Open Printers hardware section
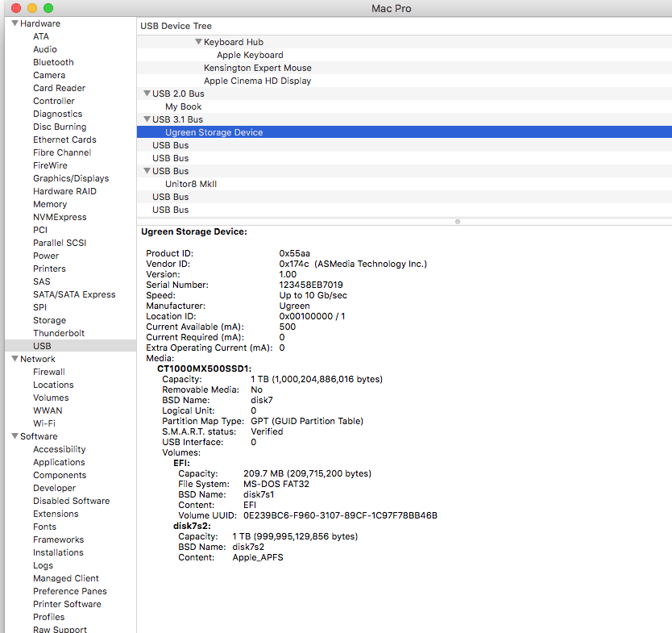The image size is (672, 633). [x=49, y=269]
